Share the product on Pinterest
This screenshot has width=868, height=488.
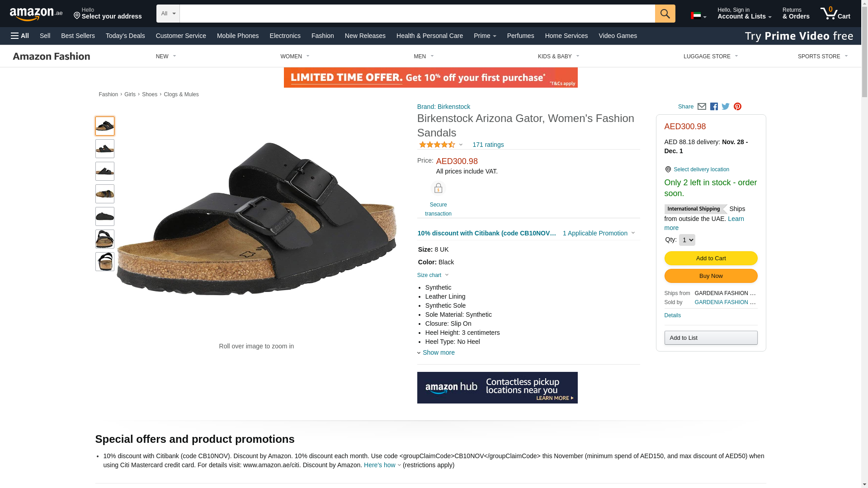737,107
